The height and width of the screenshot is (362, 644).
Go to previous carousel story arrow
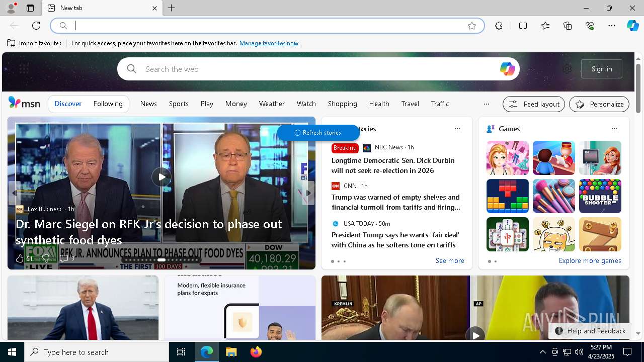click(14, 193)
